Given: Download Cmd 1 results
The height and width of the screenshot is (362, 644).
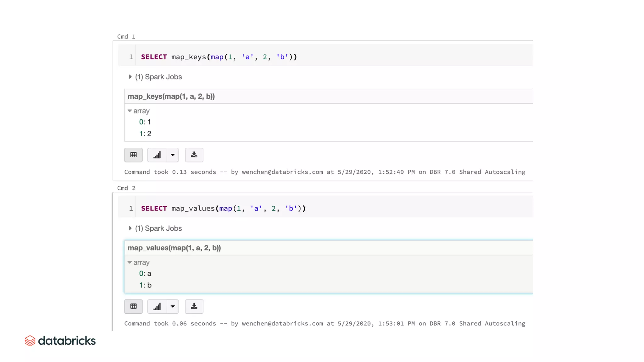Looking at the screenshot, I should point(194,155).
